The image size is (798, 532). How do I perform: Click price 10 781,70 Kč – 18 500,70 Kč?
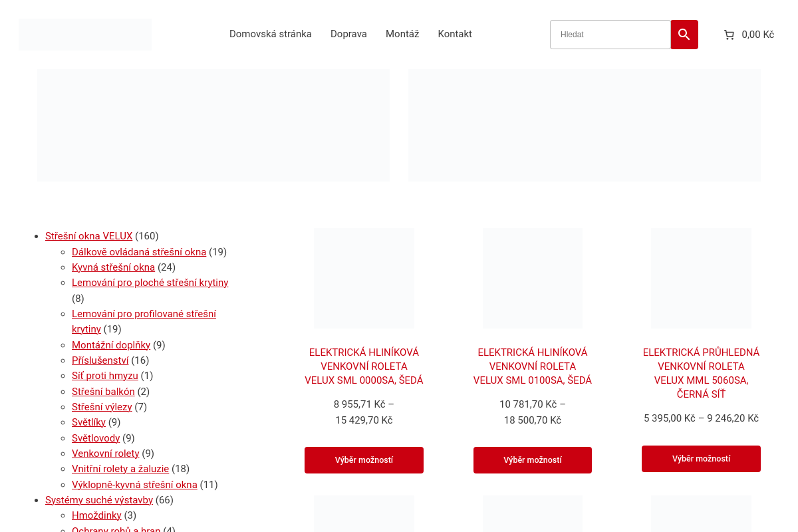pyautogui.click(x=533, y=412)
